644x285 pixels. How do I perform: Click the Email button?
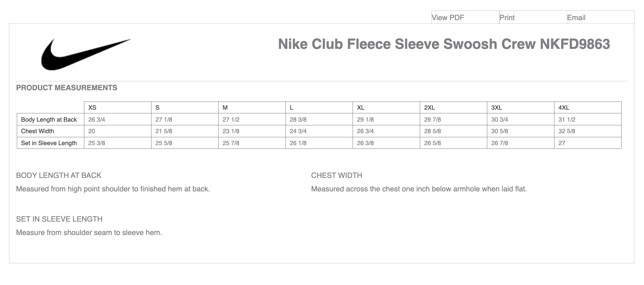coord(576,18)
